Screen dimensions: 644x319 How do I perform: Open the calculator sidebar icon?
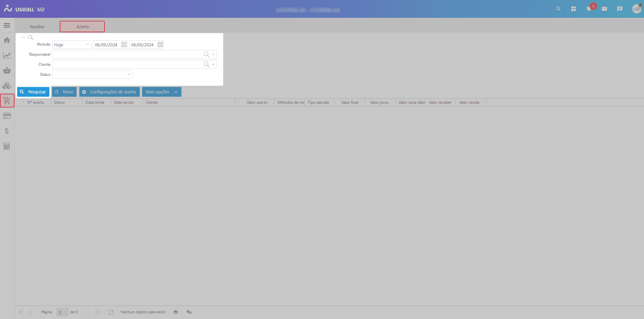point(7,146)
